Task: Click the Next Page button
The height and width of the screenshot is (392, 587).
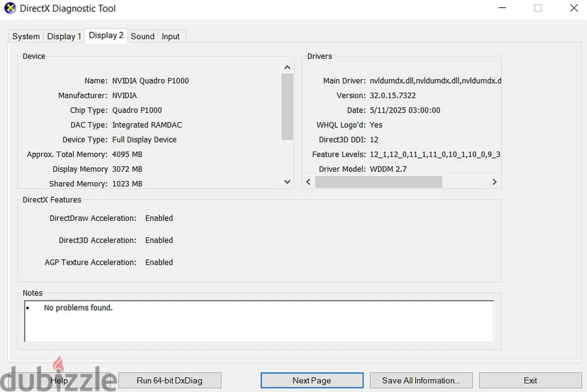Action: tap(312, 380)
